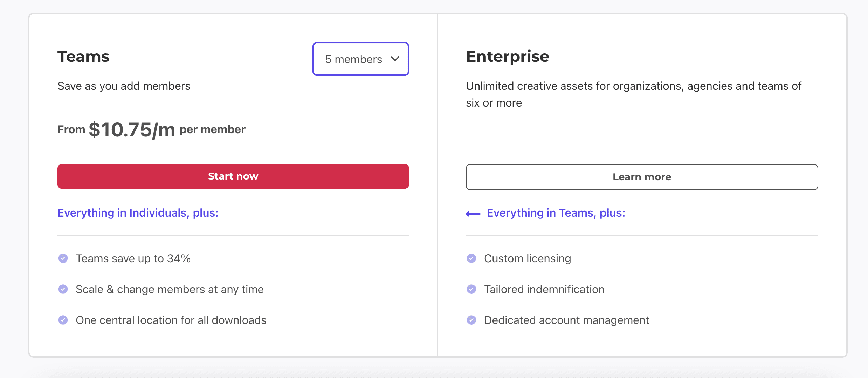Click checkmark icon beside One central location
868x378 pixels.
point(63,320)
